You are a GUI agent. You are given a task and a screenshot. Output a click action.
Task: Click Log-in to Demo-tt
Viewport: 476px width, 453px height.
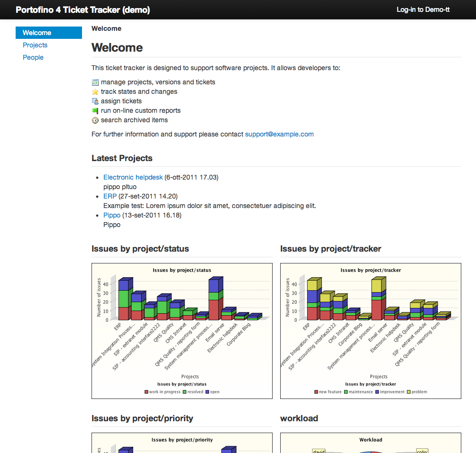point(423,9)
